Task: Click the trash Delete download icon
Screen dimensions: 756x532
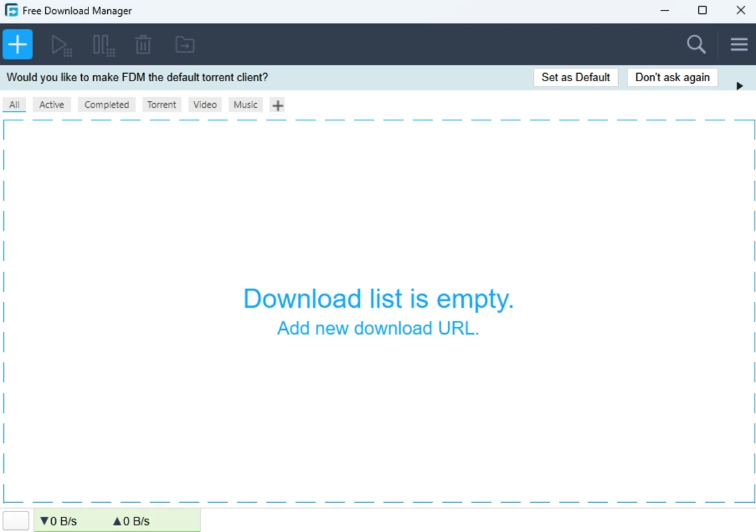Action: point(143,45)
